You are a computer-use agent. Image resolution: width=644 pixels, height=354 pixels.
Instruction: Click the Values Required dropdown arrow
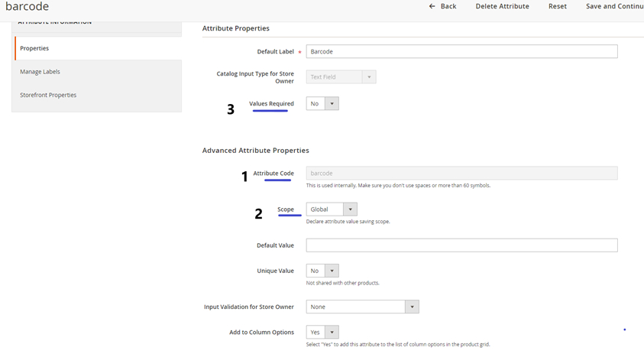point(332,103)
